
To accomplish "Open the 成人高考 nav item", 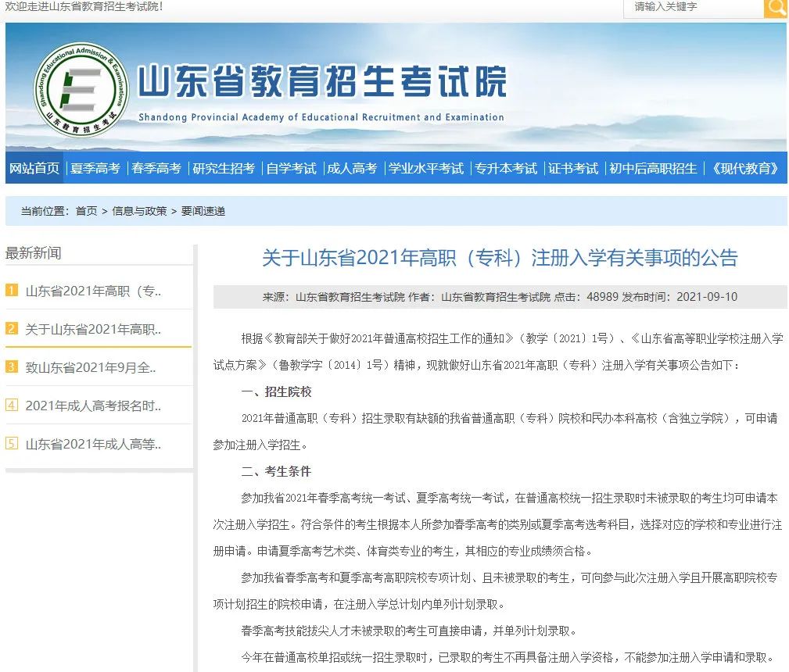I will coord(352,168).
